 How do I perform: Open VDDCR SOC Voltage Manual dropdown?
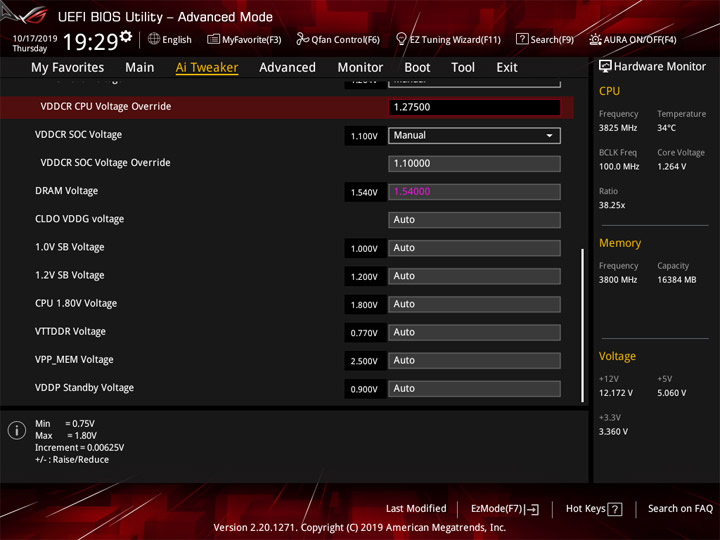click(474, 135)
